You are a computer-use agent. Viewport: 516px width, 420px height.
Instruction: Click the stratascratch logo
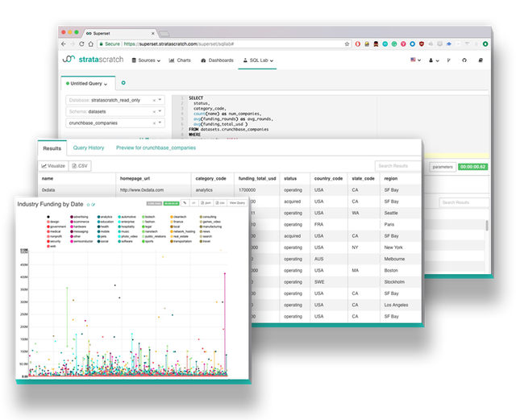[94, 59]
